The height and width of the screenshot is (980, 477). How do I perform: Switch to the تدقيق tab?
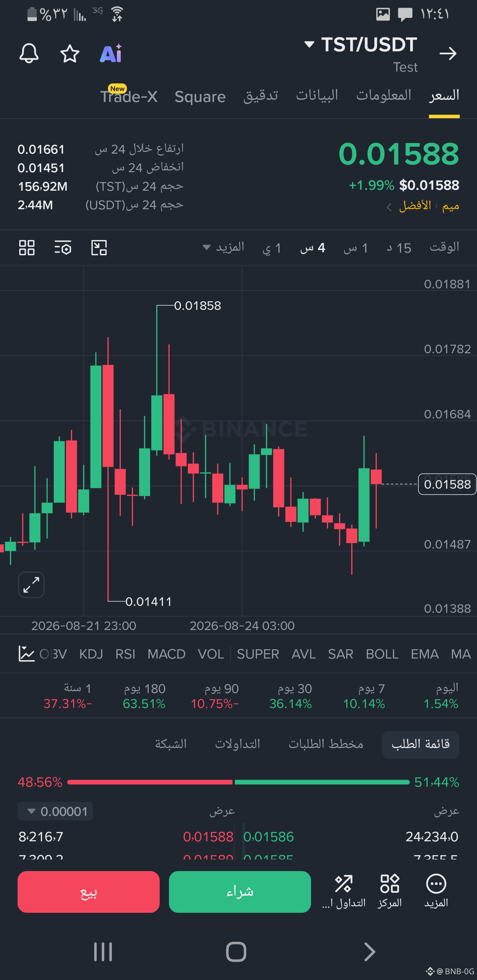coord(261,96)
